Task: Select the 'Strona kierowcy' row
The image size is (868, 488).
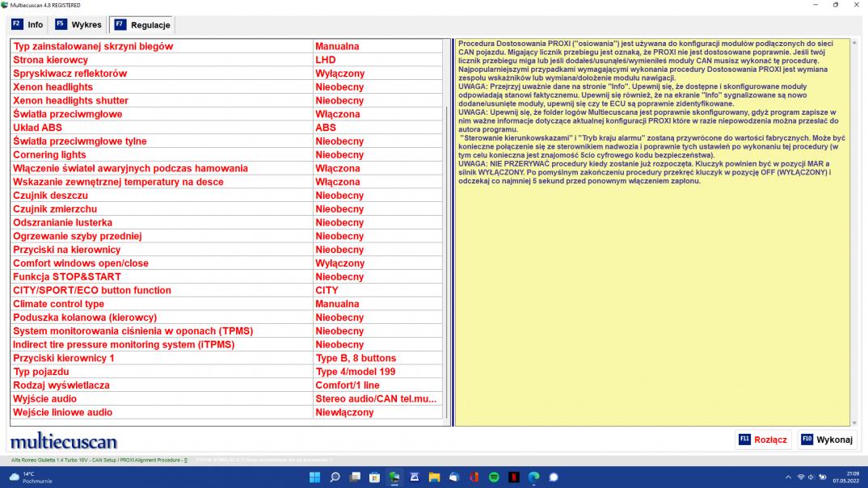Action: point(226,60)
